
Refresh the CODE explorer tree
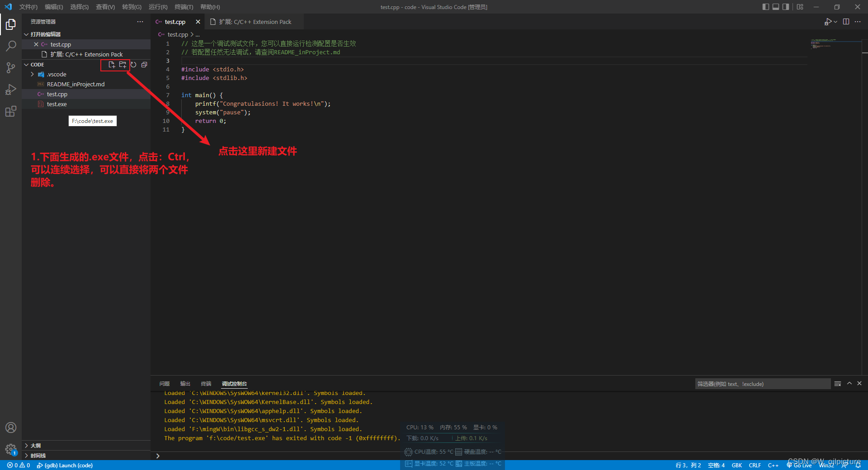(133, 65)
